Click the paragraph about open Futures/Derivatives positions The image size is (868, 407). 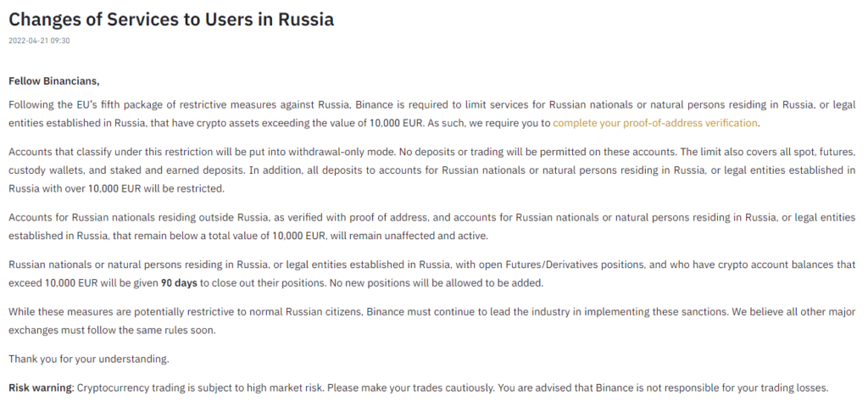[431, 274]
